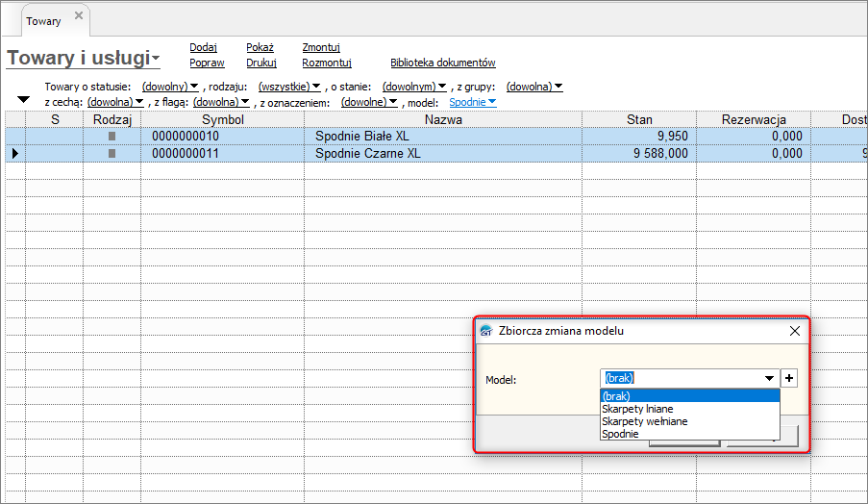Open the Towary i usługi heading dropdown
This screenshot has width=868, height=504.
[x=156, y=58]
